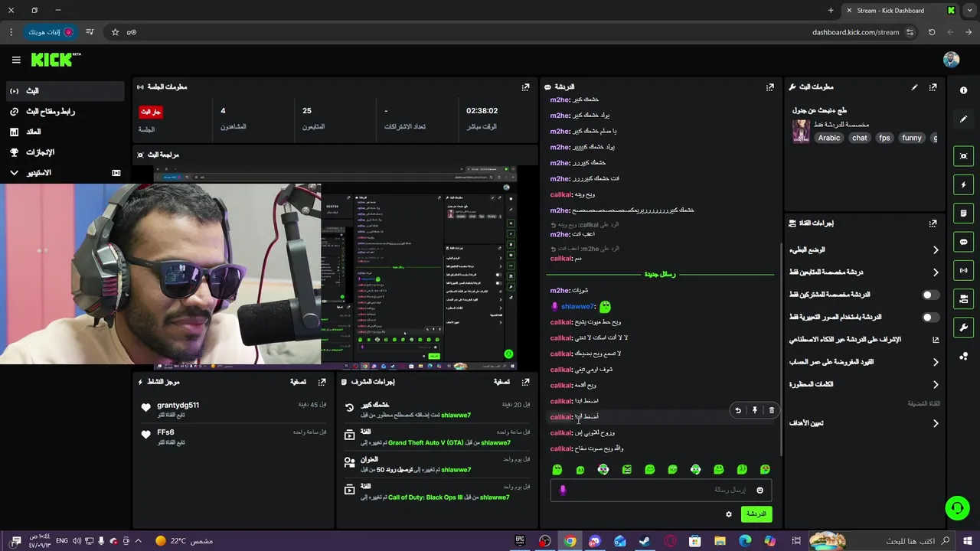Pop out the activity feed panel

(x=322, y=382)
